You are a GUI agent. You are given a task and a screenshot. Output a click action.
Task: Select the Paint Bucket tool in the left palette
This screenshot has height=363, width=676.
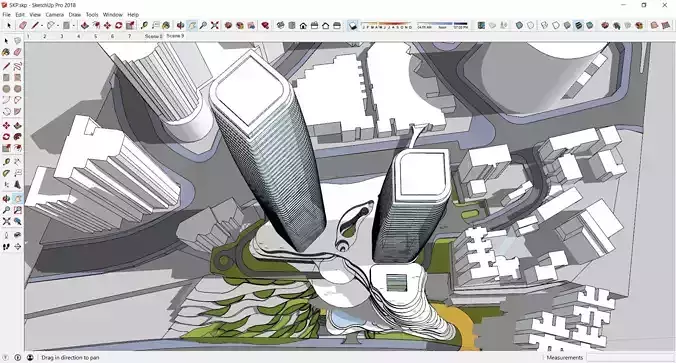(x=6, y=52)
